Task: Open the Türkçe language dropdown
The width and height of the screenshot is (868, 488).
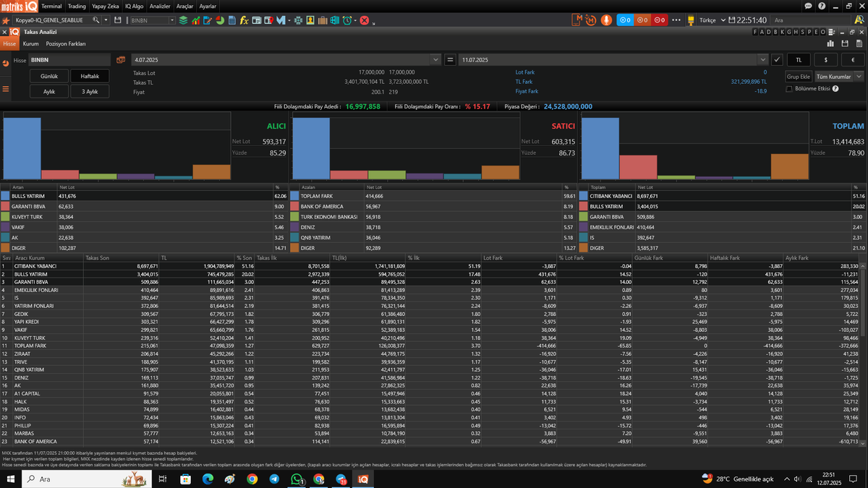Action: click(x=707, y=21)
